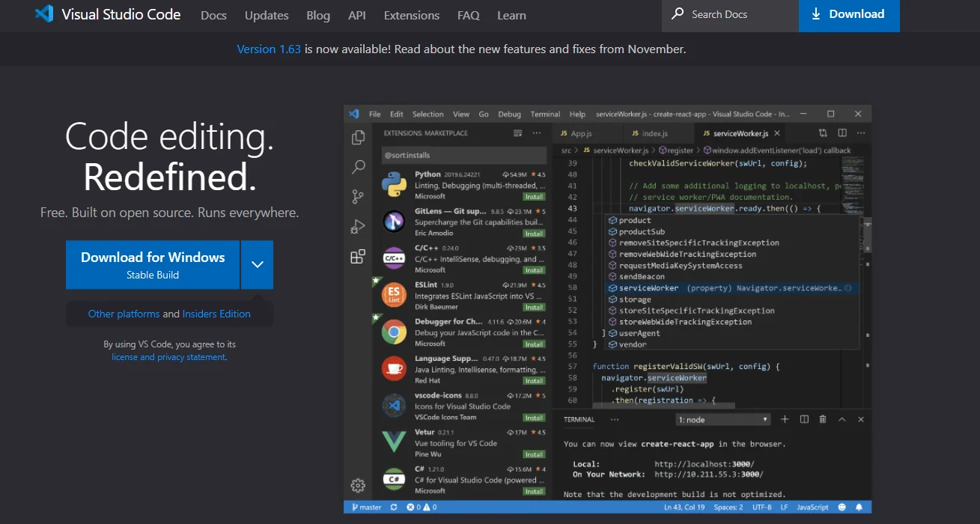Click the bell notification icon in status bar
The width and height of the screenshot is (980, 524).
click(859, 507)
